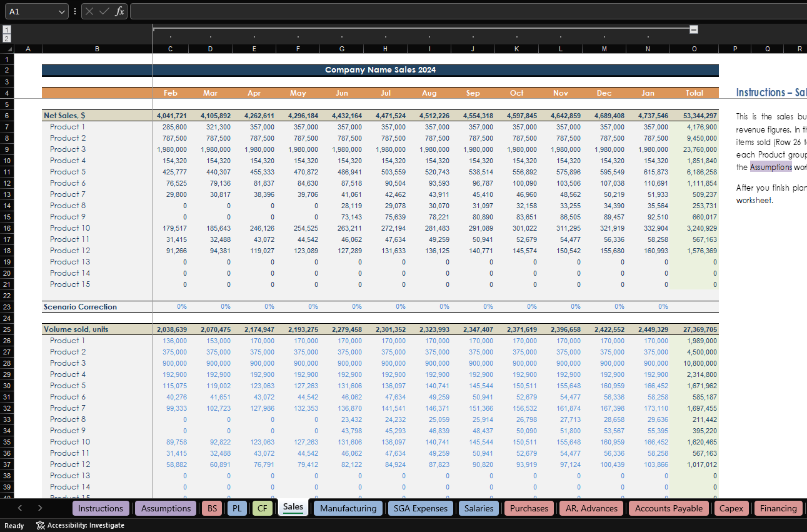
Task: Open the Financing sheet tab
Action: (778, 508)
